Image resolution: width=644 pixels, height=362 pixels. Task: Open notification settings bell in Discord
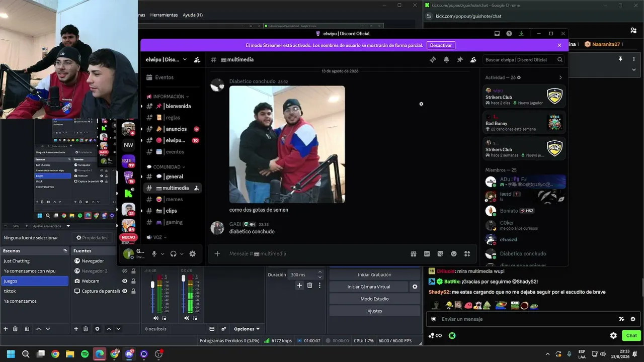coord(446,59)
